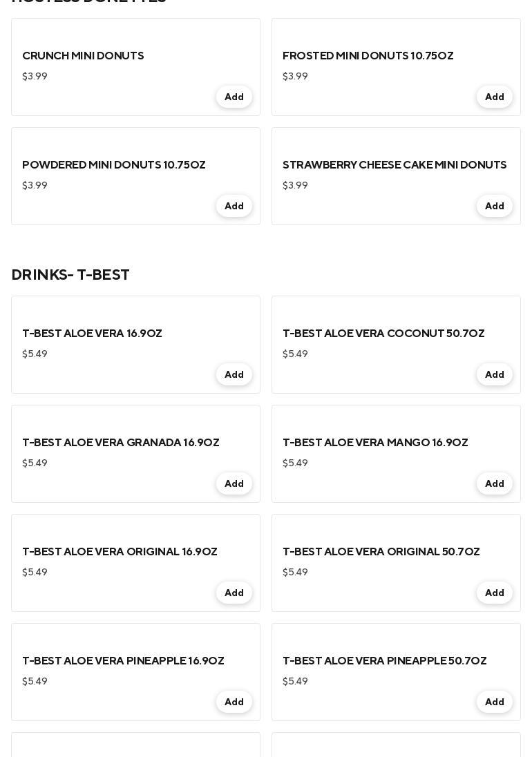532x757 pixels.
Task: Open Crunch Mini Donuts item title
Action: [x=83, y=56]
